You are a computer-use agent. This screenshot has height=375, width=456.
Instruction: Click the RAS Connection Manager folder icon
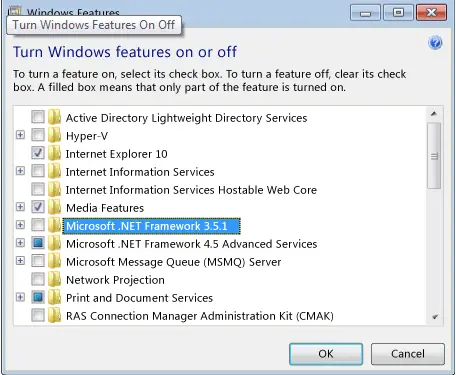[x=54, y=315]
